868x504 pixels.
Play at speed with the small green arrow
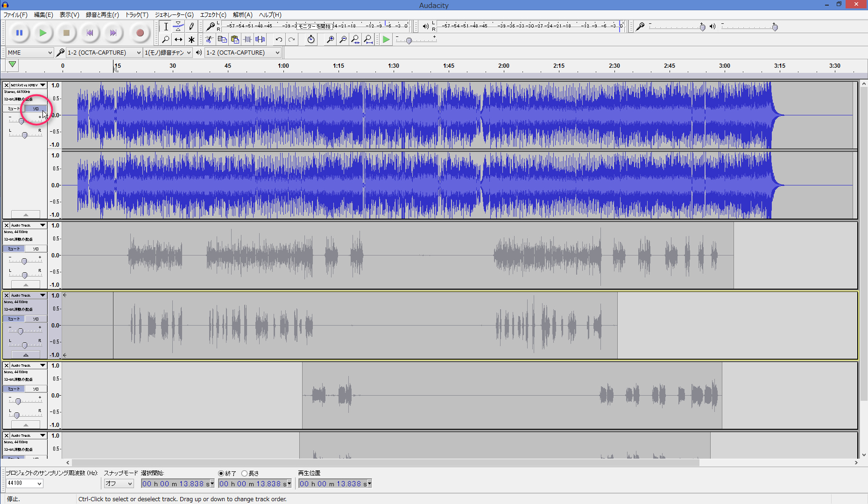pyautogui.click(x=386, y=40)
